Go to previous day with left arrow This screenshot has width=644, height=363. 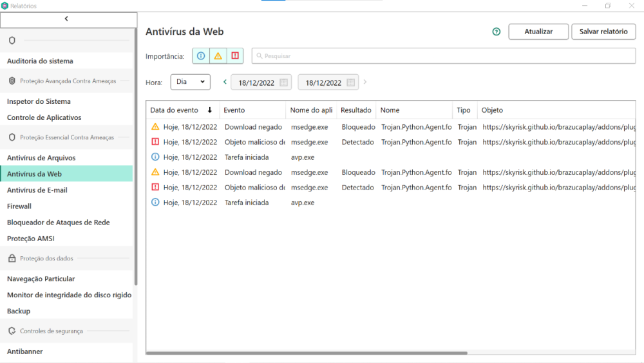click(225, 82)
